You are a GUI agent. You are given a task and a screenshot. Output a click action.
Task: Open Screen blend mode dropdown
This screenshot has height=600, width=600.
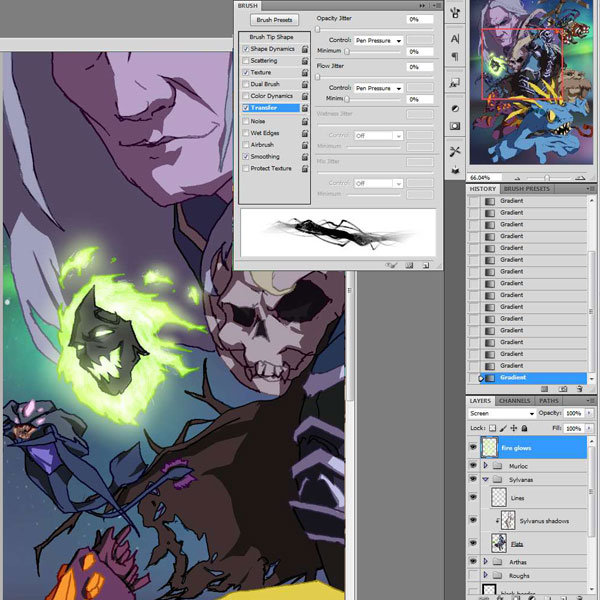[x=502, y=413]
